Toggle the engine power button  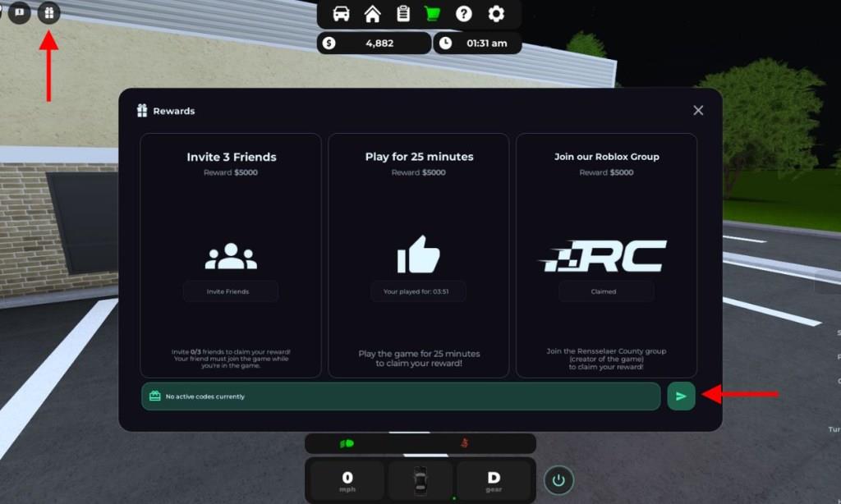coord(558,479)
